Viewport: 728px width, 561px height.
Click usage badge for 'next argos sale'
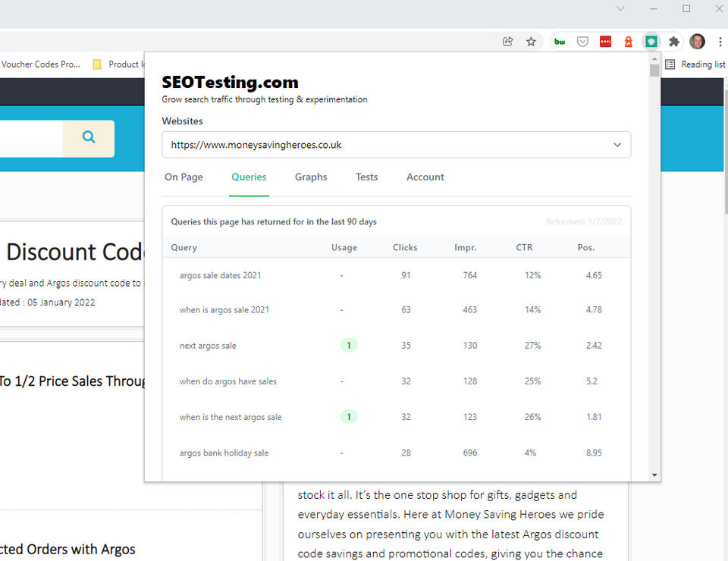coord(349,345)
